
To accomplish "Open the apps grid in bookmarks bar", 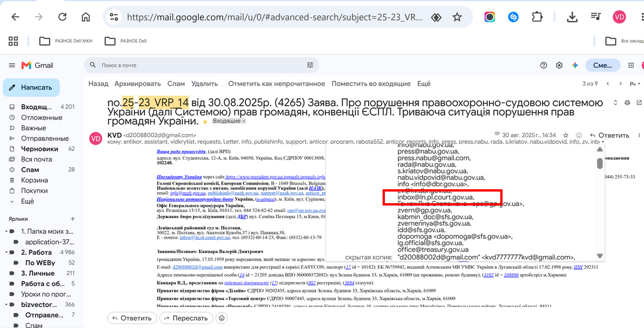I will pos(13,41).
